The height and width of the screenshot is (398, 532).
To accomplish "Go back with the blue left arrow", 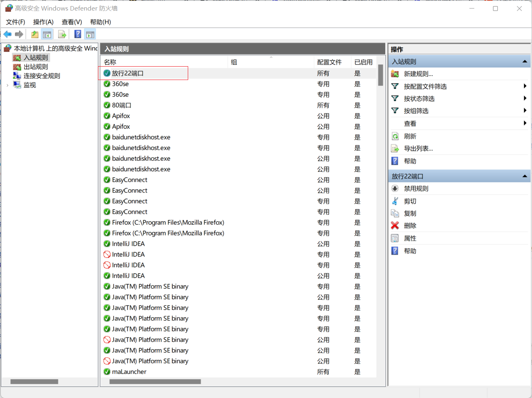I will (x=7, y=35).
